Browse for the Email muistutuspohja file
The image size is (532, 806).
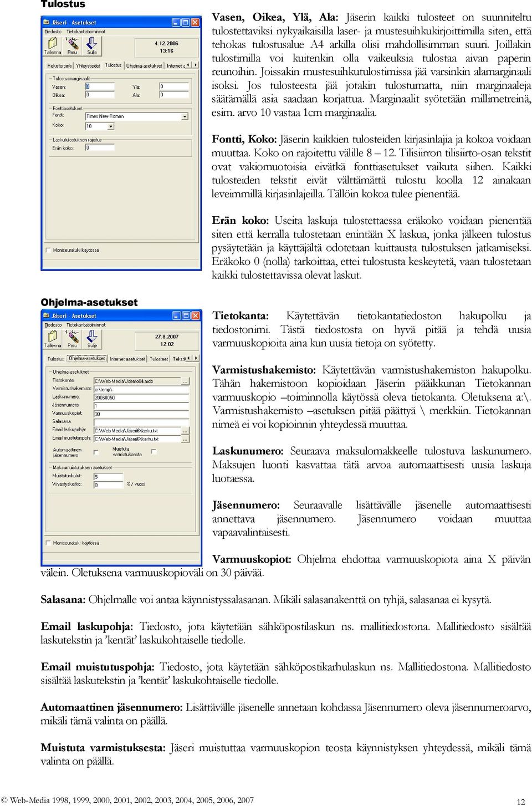(x=185, y=439)
